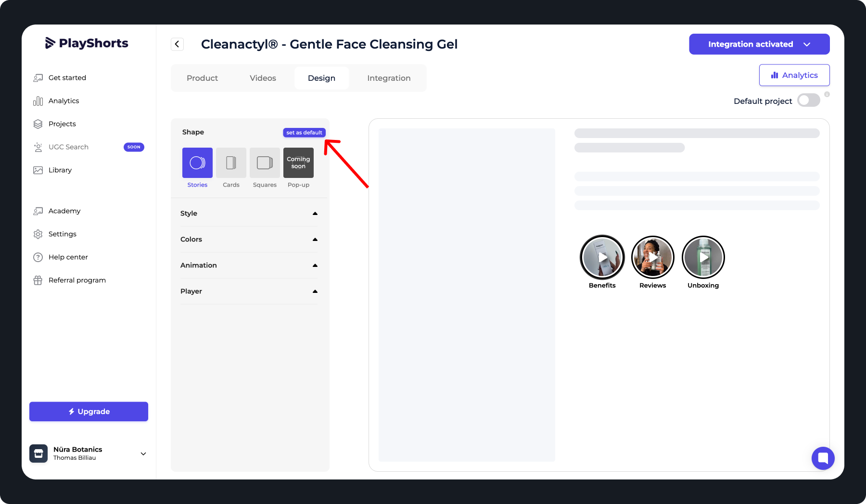Open UGC Search sidebar item
The image size is (866, 504).
[x=68, y=147]
